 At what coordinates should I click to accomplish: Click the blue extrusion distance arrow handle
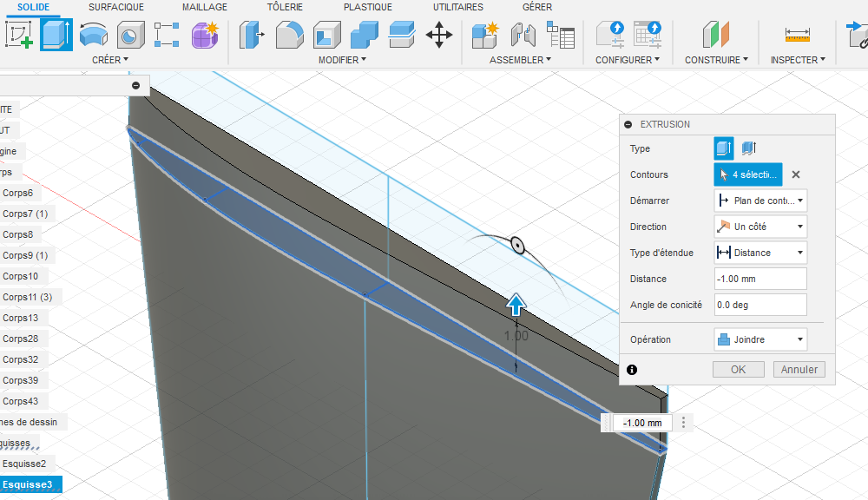516,304
